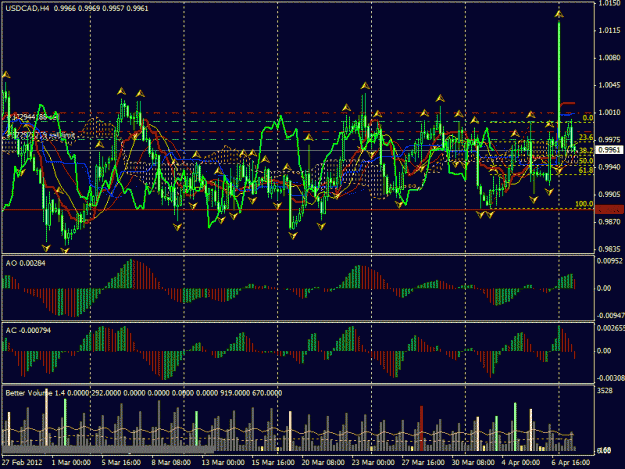Select the Fibonacci 61.8 level label

tap(586, 171)
